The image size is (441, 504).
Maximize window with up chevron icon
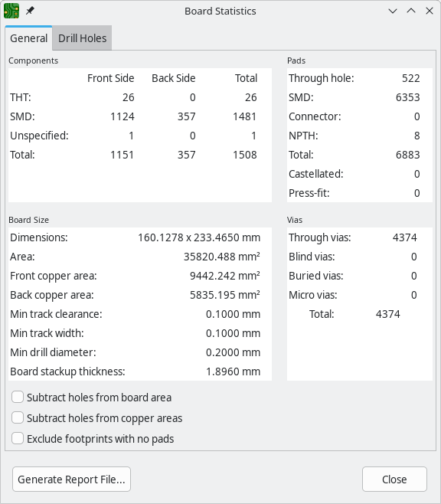pyautogui.click(x=411, y=11)
